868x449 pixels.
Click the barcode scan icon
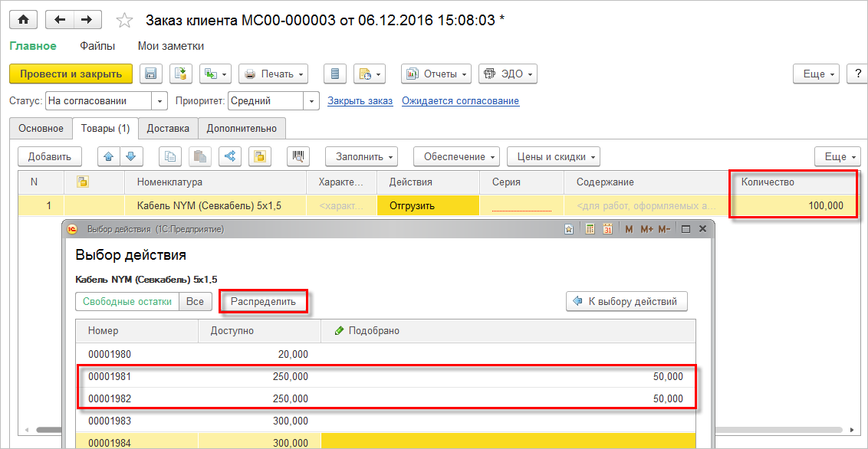298,156
